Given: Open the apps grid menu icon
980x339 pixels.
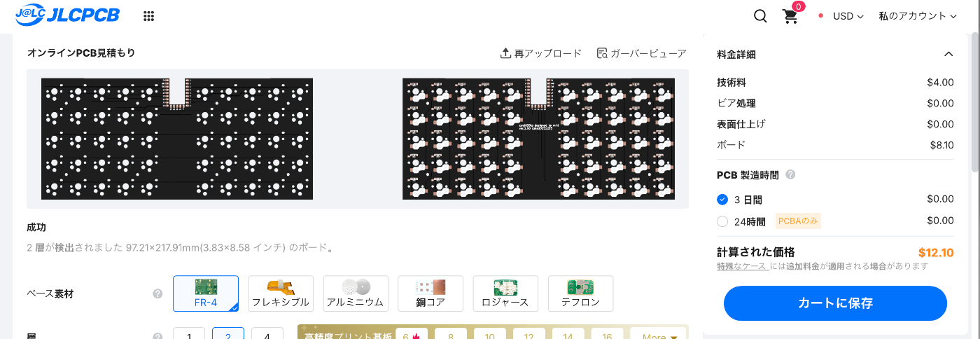Looking at the screenshot, I should 148,16.
